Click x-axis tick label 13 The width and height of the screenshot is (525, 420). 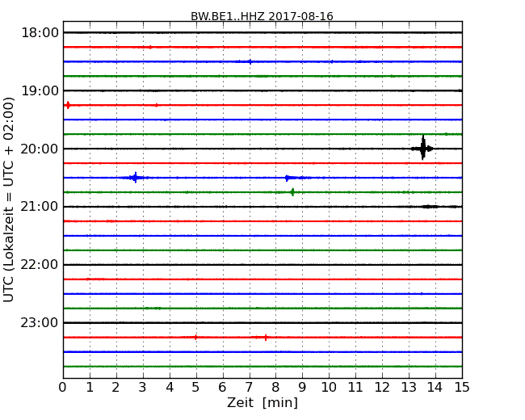click(409, 388)
